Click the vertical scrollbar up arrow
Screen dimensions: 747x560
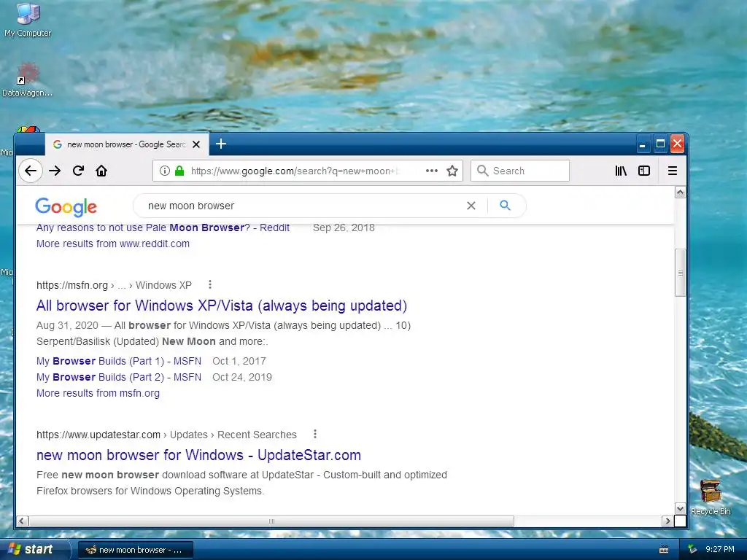(681, 192)
